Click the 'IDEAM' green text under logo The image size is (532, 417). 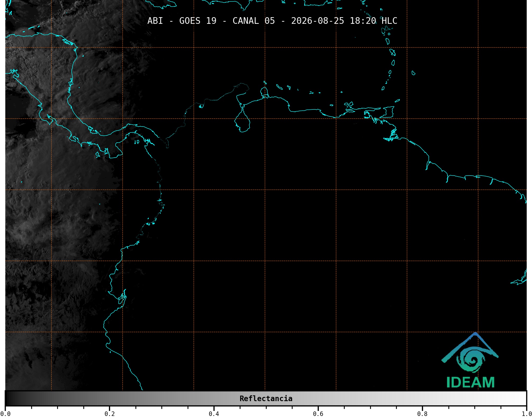470,382
